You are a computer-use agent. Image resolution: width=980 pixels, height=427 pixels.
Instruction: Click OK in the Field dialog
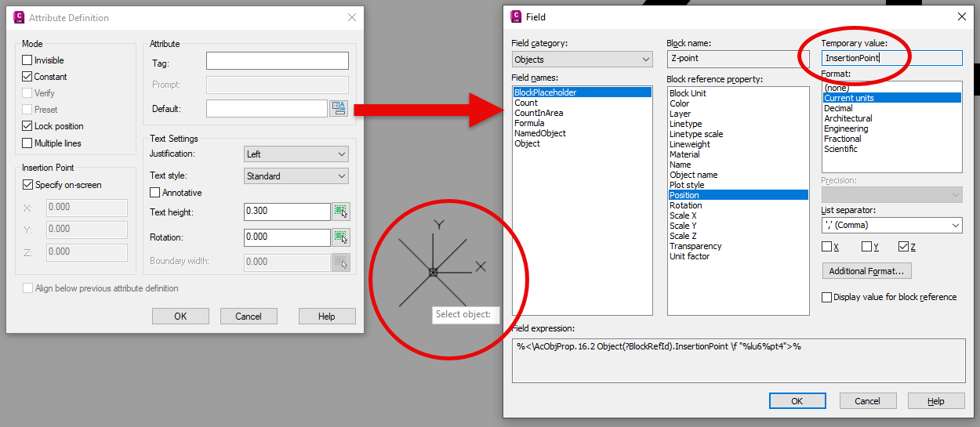click(797, 401)
